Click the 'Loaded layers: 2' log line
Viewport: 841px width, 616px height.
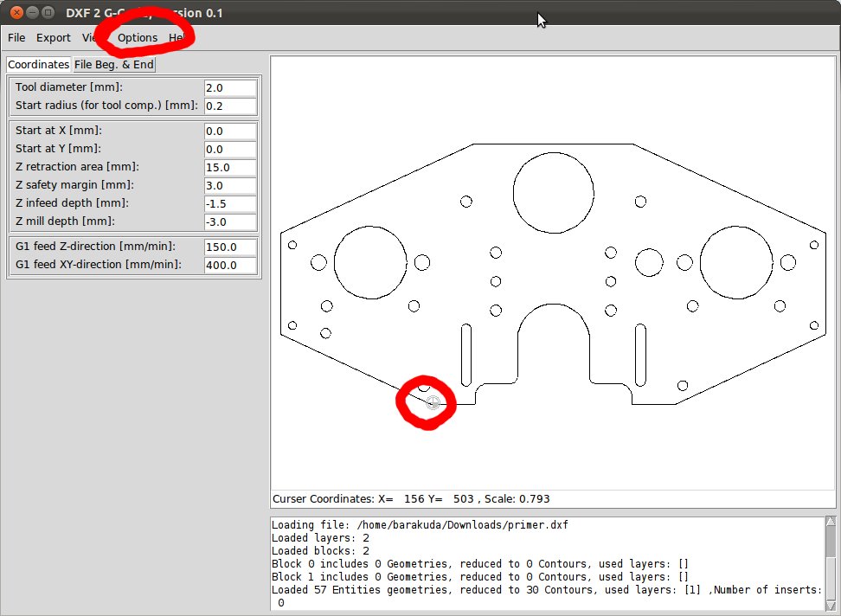320,538
